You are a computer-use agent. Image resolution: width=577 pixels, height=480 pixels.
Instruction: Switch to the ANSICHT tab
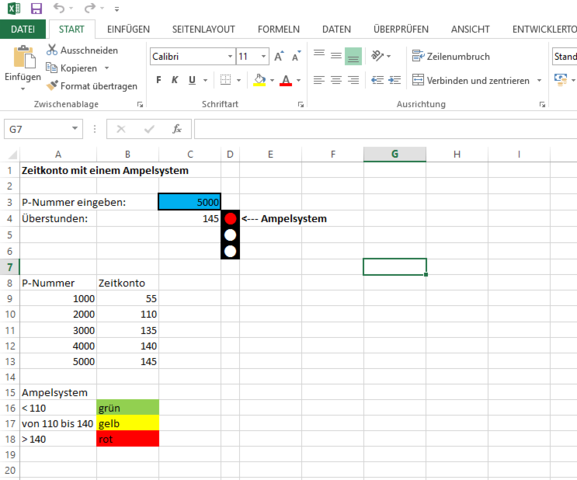(x=470, y=29)
